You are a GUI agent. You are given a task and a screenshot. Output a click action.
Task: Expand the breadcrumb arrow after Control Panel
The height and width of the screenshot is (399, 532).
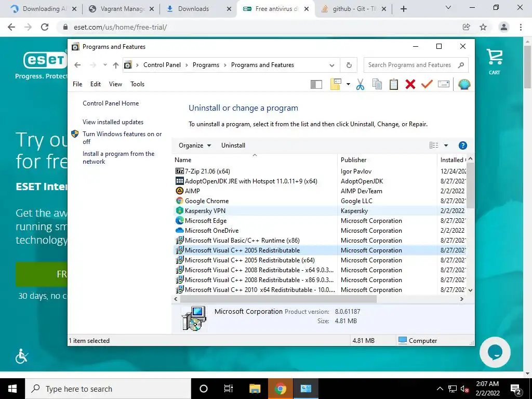(x=187, y=65)
